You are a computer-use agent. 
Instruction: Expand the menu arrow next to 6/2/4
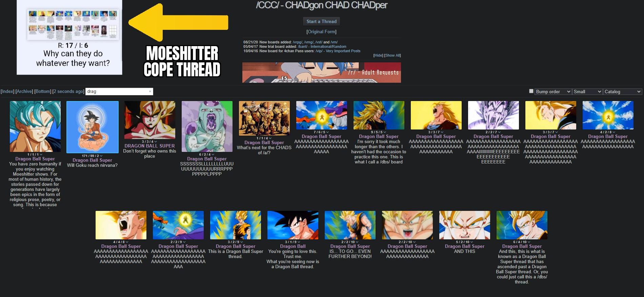pyautogui.click(x=214, y=155)
